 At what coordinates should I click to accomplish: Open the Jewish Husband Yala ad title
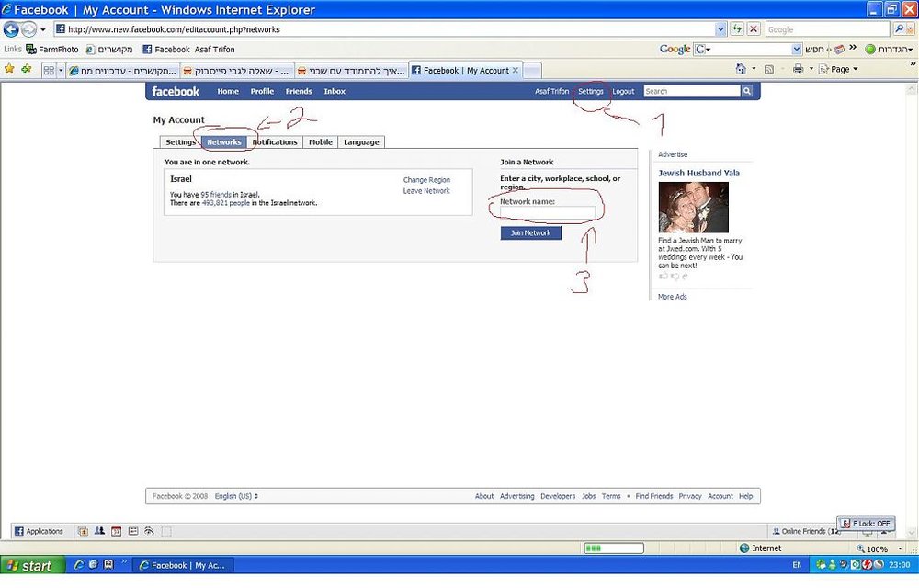(x=698, y=173)
